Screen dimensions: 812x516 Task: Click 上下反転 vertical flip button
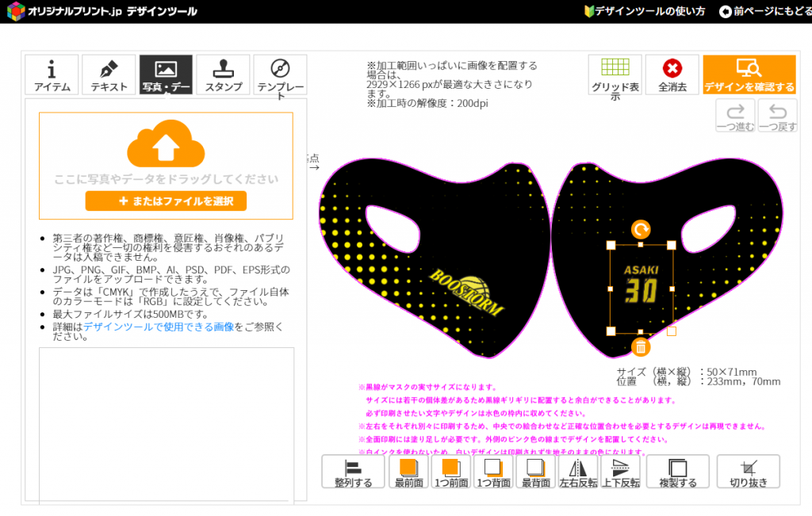(620, 472)
